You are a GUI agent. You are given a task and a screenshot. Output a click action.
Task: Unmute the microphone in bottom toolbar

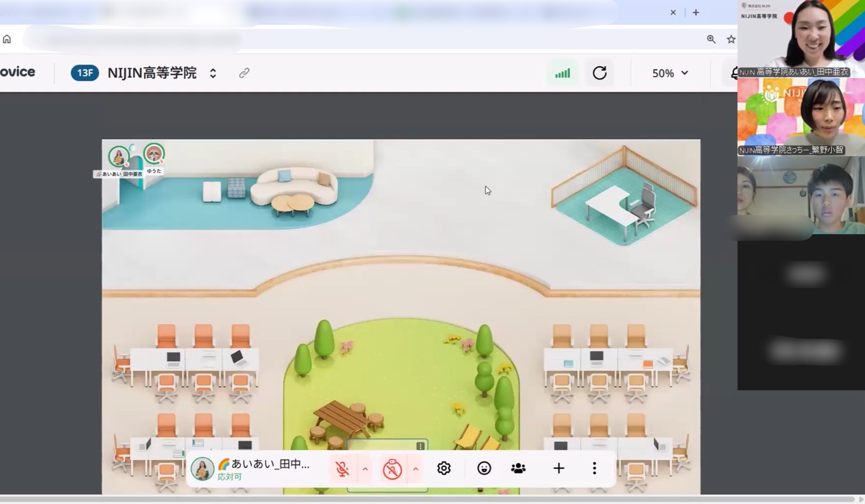coord(343,469)
